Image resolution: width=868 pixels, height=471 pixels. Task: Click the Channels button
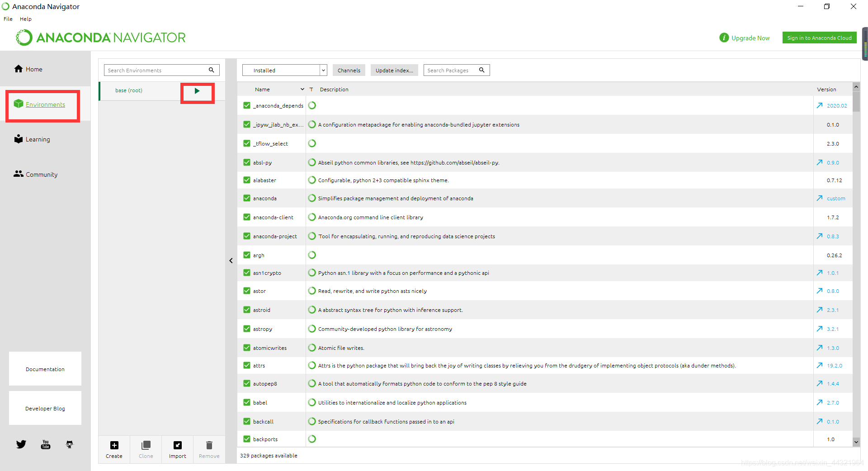pos(349,70)
